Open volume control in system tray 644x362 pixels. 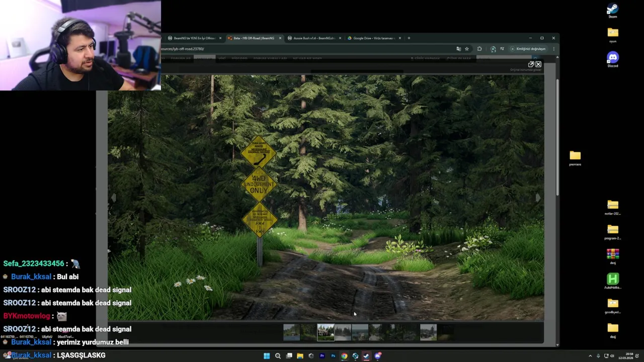coord(612,356)
